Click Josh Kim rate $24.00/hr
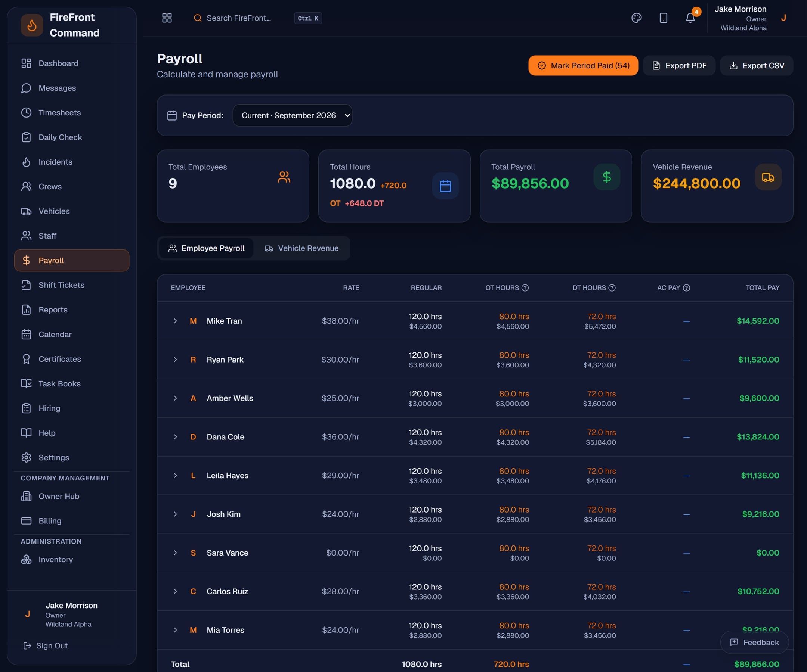The height and width of the screenshot is (672, 807). pos(340,514)
